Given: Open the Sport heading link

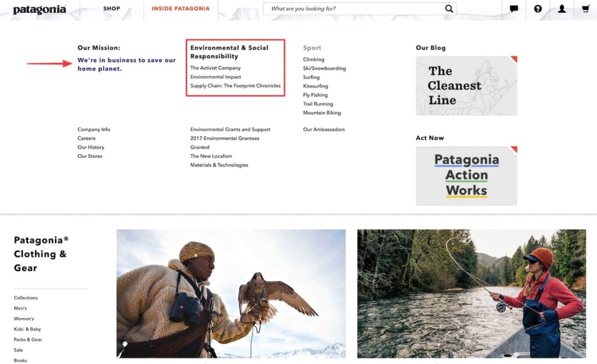Looking at the screenshot, I should (312, 48).
